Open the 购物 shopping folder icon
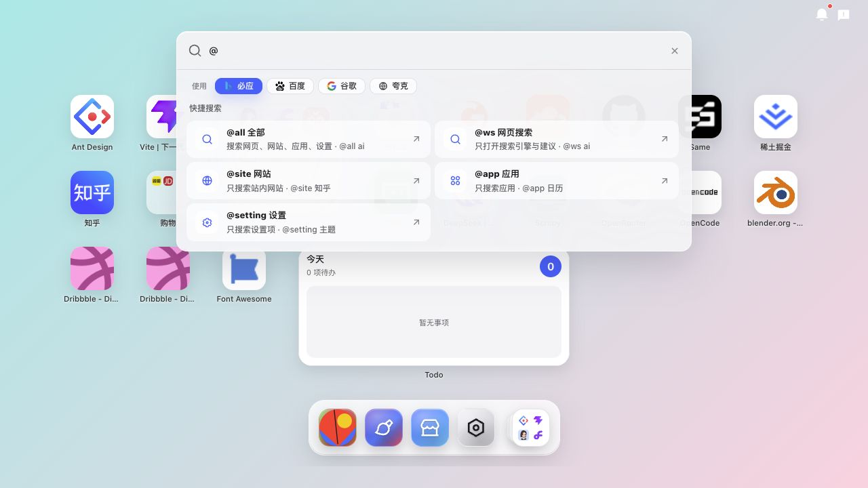Image resolution: width=868 pixels, height=488 pixels. click(161, 192)
